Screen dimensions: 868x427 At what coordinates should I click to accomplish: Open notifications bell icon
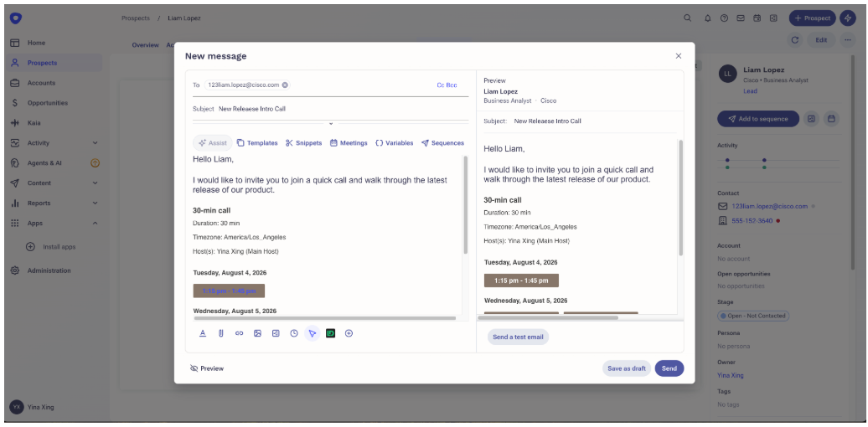[707, 18]
